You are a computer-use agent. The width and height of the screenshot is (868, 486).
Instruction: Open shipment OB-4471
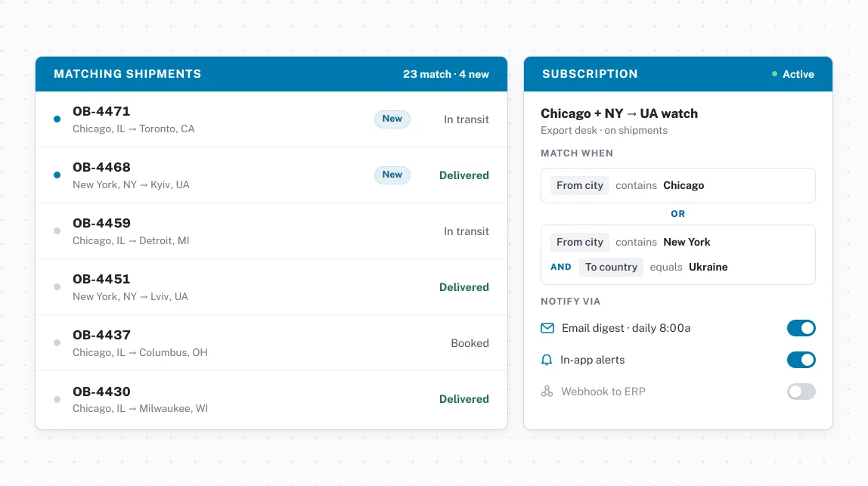pos(271,119)
